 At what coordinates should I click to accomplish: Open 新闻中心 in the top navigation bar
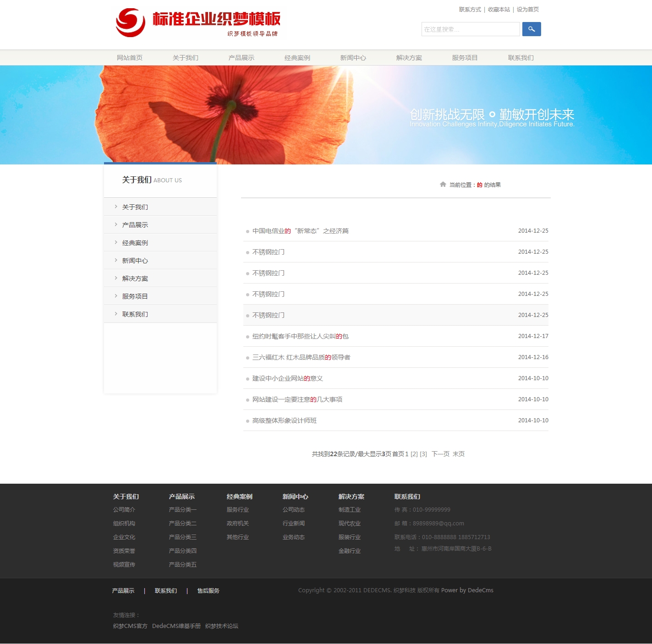pos(353,58)
